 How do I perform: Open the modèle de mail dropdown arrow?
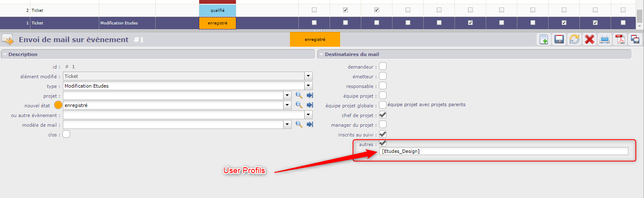click(288, 125)
